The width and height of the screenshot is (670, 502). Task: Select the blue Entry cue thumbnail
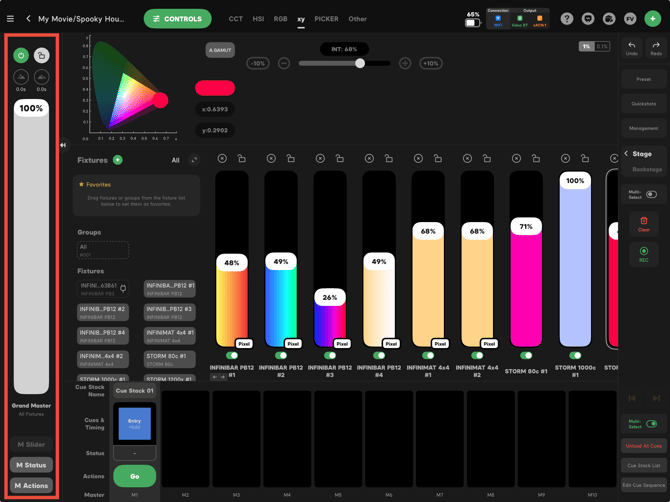(135, 424)
